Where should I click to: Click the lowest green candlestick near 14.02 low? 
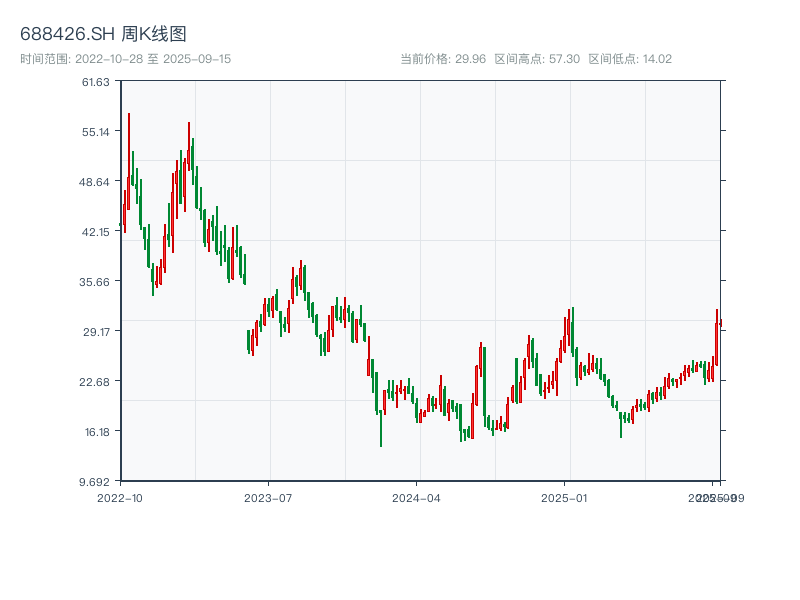381,428
